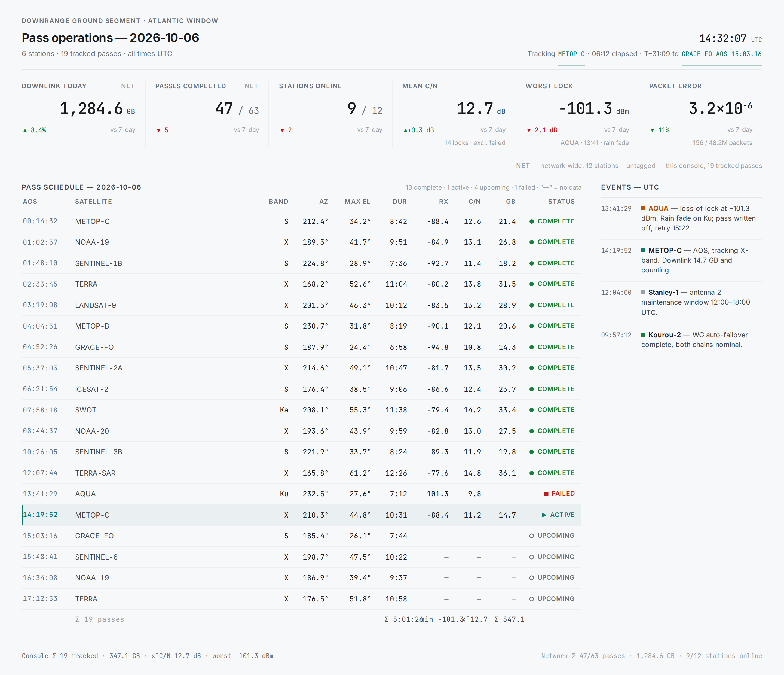Click the green complete dot for SWOT
This screenshot has height=675, width=784.
(x=532, y=410)
